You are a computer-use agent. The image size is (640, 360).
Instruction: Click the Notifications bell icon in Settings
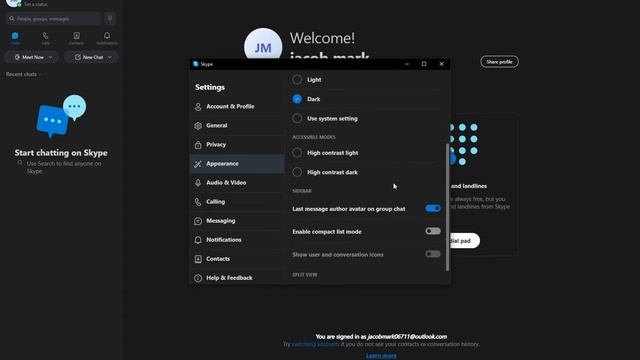(x=198, y=240)
